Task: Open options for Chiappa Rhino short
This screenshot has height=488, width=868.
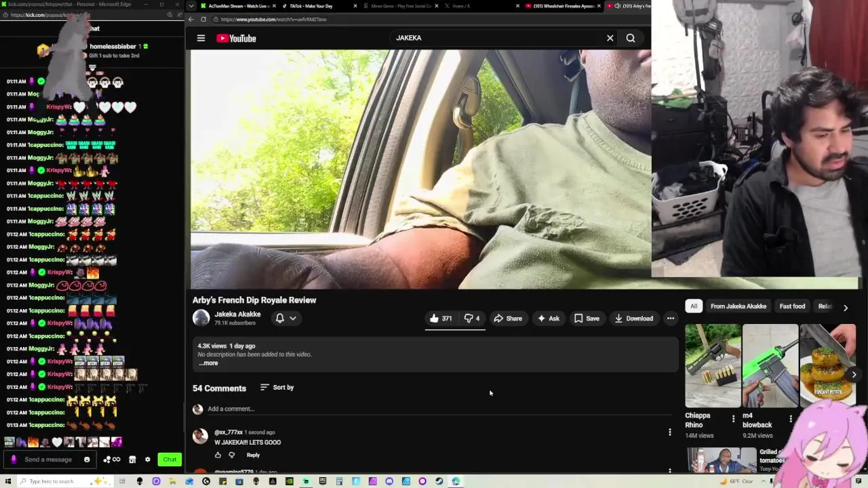Action: coord(733,420)
